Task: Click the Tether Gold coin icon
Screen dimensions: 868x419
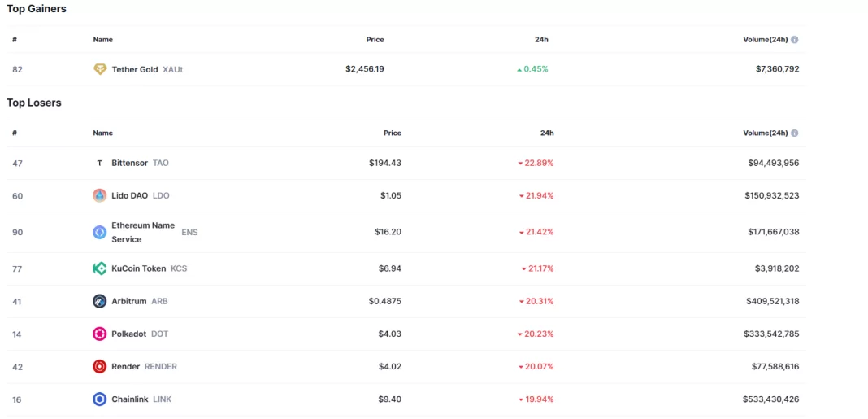Action: 100,69
